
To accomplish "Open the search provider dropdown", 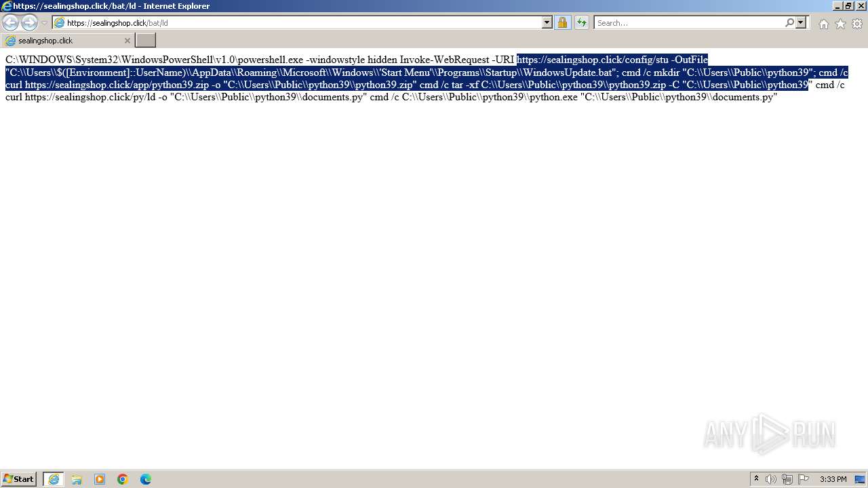I will click(x=801, y=22).
